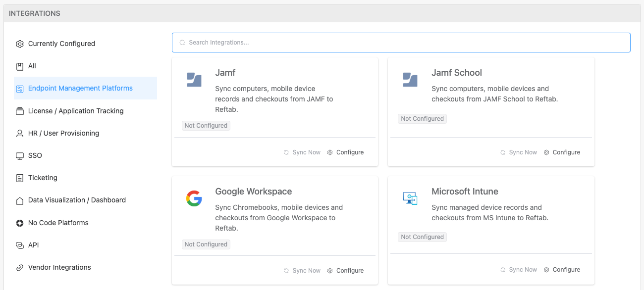
Task: Switch to License / Application Tracking category
Action: [75, 111]
